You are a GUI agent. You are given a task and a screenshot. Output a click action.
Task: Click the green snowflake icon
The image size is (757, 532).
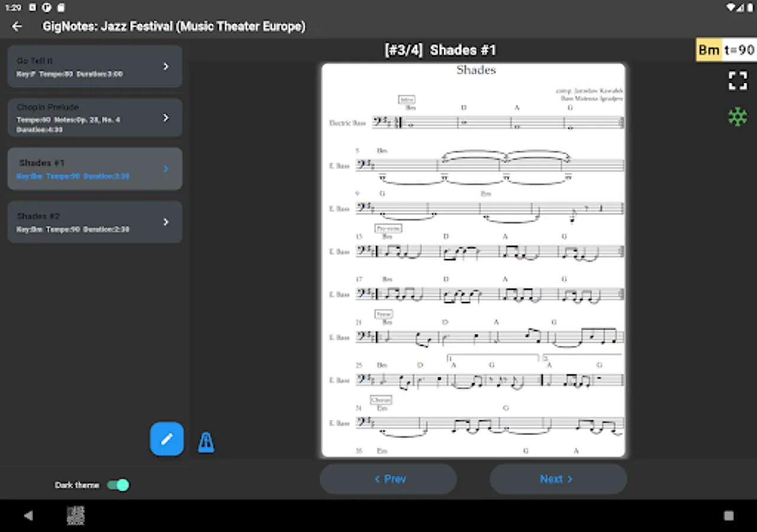pos(737,116)
